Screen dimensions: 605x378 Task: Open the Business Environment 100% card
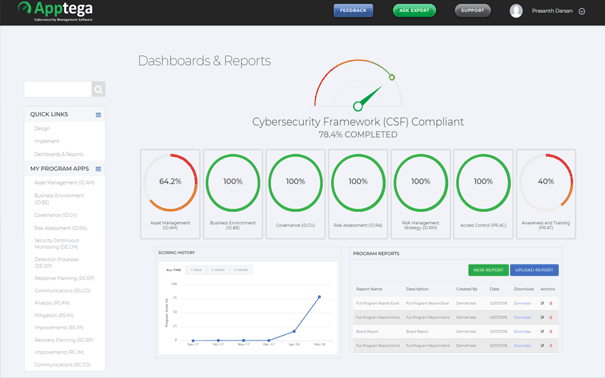pyautogui.click(x=233, y=194)
